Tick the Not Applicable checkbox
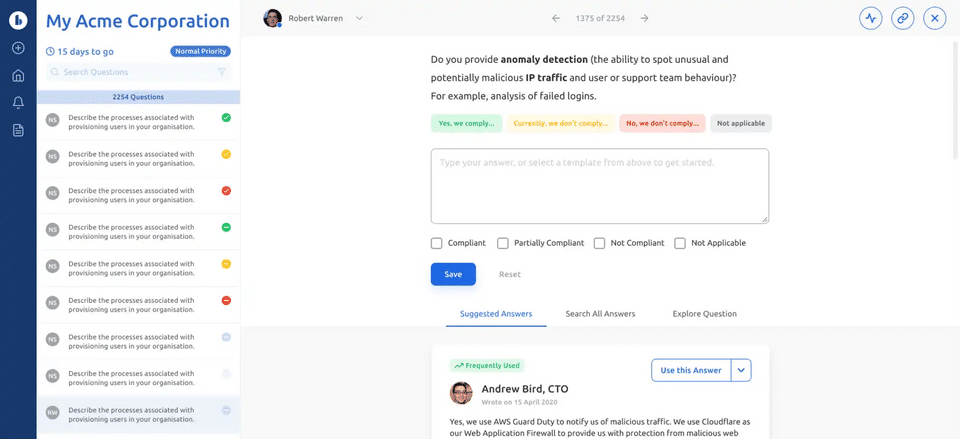The height and width of the screenshot is (439, 960). [x=680, y=243]
